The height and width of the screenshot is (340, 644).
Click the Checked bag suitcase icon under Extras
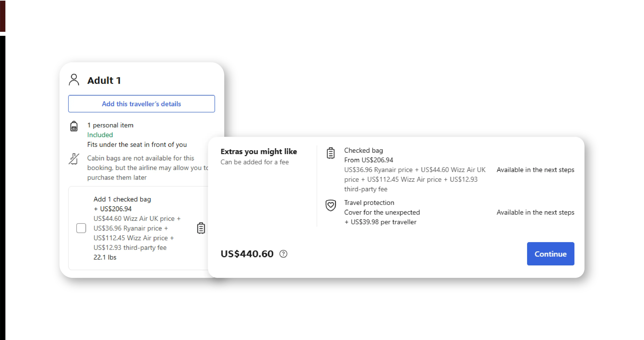[x=331, y=153]
